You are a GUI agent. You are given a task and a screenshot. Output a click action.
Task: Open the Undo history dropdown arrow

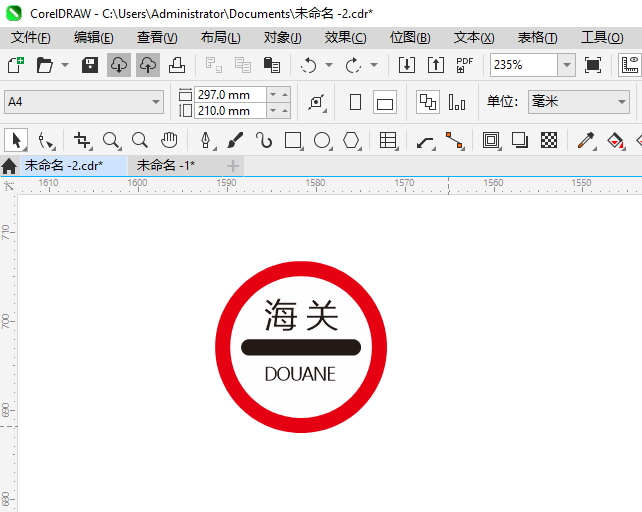click(329, 65)
